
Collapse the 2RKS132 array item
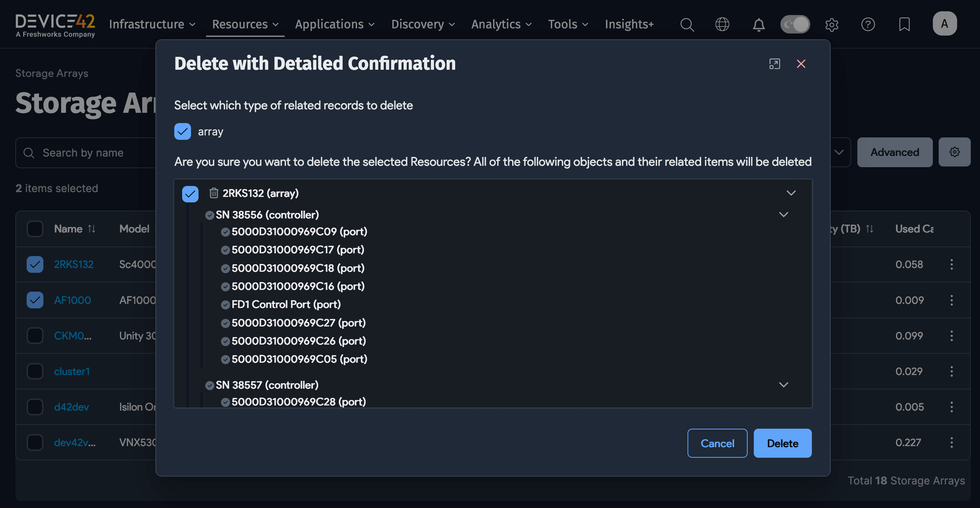791,192
